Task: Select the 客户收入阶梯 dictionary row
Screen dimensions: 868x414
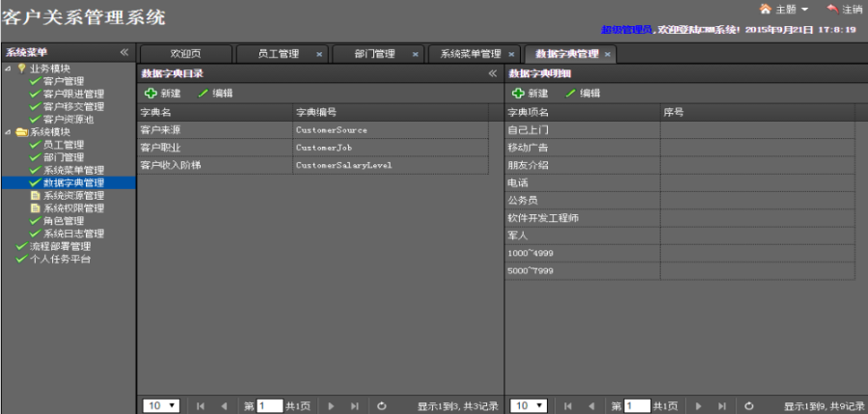Action: (x=312, y=165)
